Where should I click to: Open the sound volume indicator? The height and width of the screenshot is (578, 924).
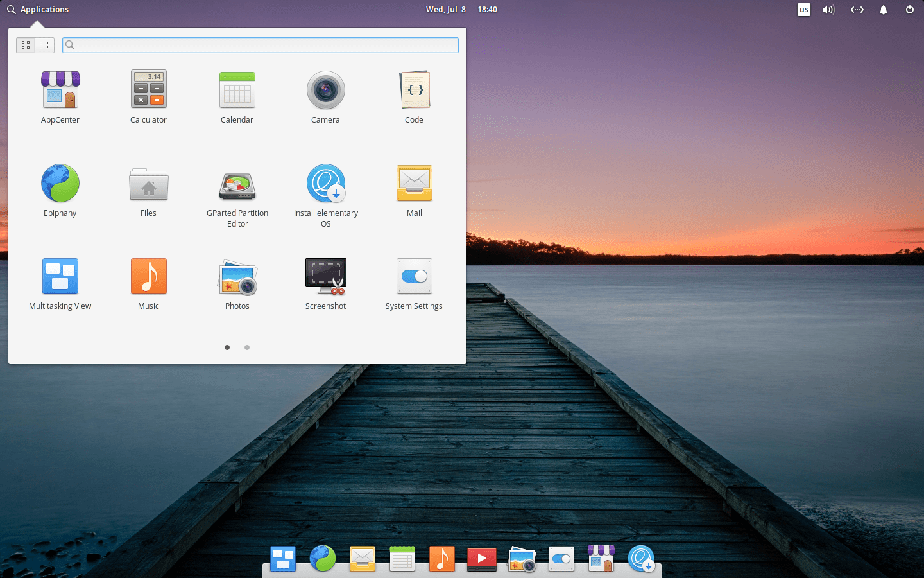coord(829,10)
